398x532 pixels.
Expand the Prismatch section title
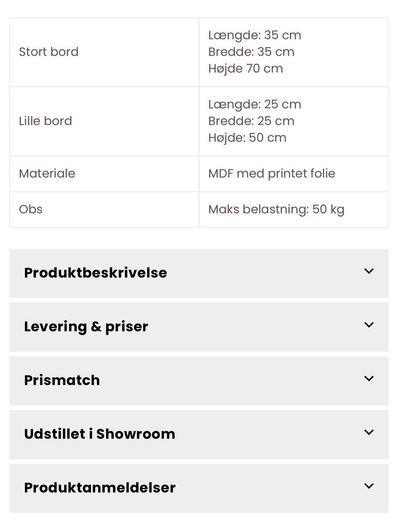(x=62, y=380)
